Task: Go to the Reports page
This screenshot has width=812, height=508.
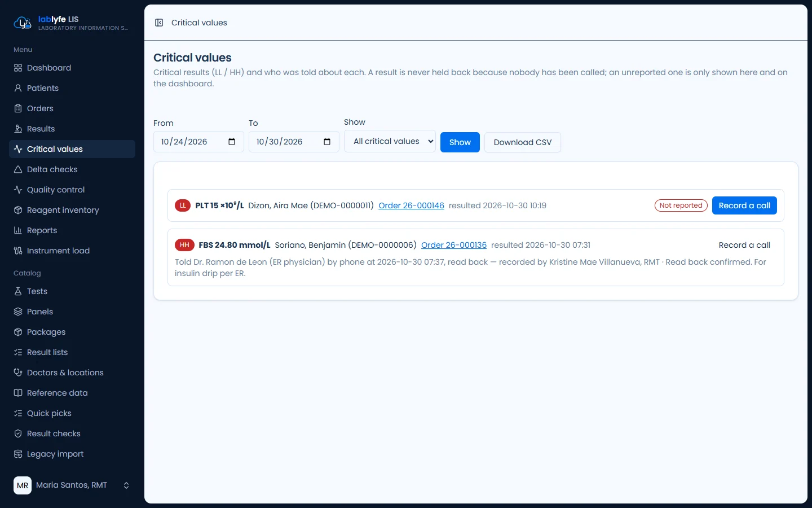Action: pyautogui.click(x=72, y=230)
